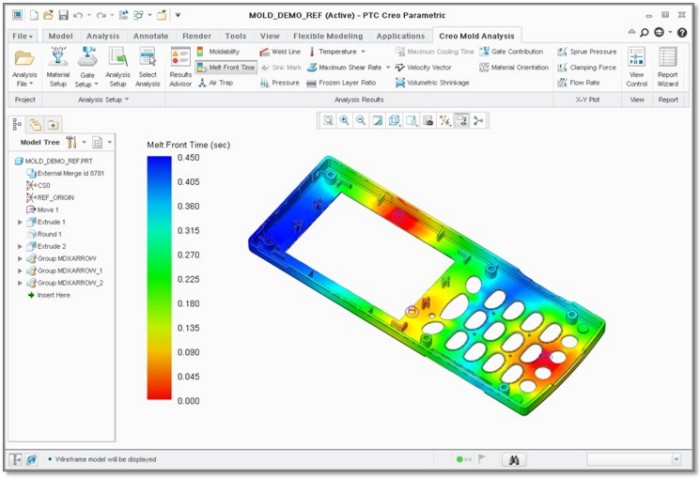Image resolution: width=700 pixels, height=479 pixels.
Task: Open the File menu
Action: (23, 36)
